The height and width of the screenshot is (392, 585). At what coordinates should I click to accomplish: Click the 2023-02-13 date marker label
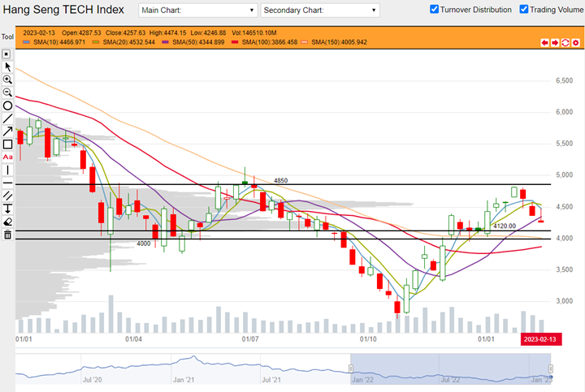point(541,339)
